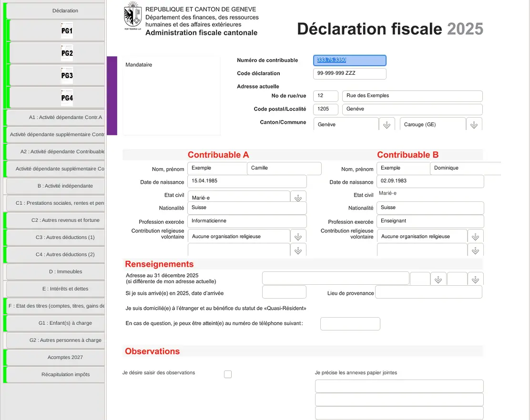Screen dimensions: 530x420
Task: Open Récapitulation impôts section
Action: click(56, 374)
